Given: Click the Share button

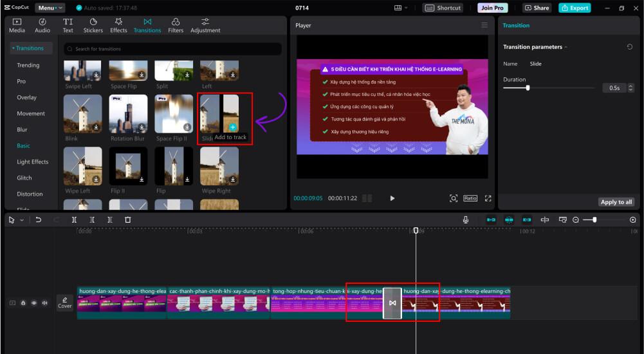Looking at the screenshot, I should pos(537,8).
